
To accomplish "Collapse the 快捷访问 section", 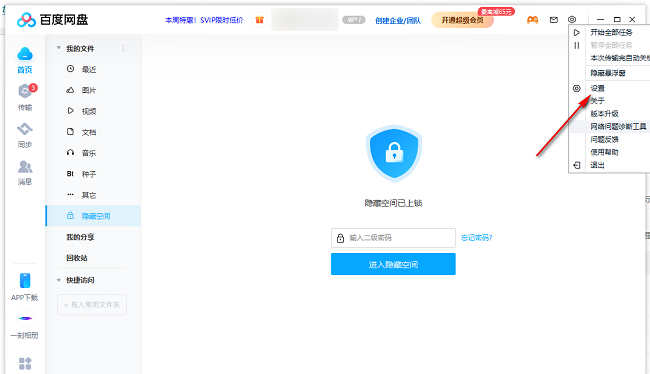I will click(58, 280).
